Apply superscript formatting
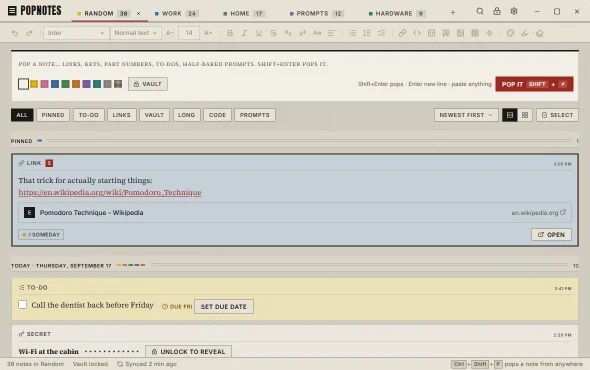 [x=302, y=33]
